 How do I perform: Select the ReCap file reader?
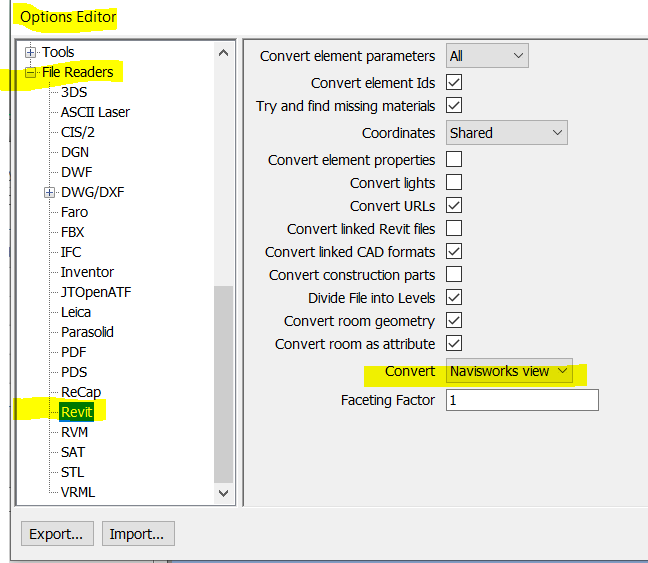(x=81, y=392)
